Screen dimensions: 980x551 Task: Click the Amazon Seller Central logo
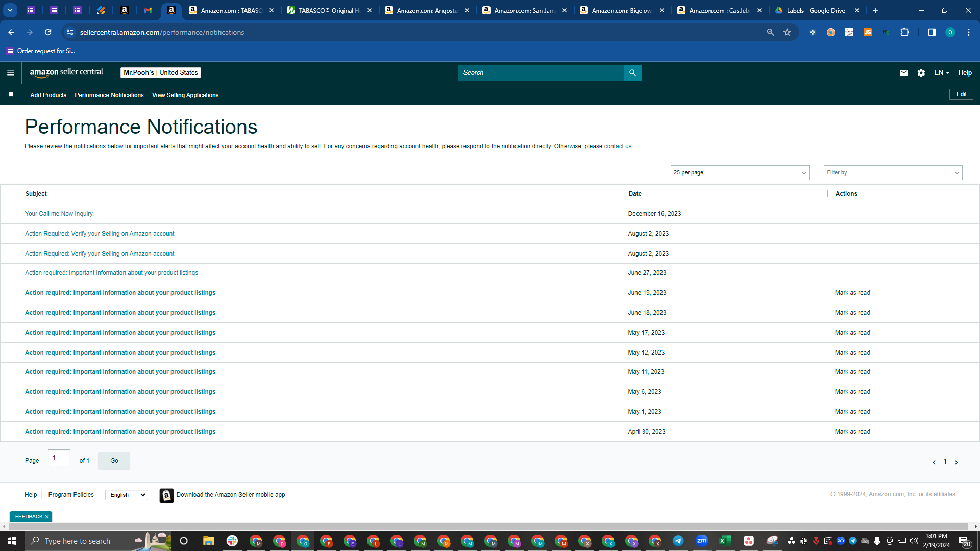pos(66,72)
